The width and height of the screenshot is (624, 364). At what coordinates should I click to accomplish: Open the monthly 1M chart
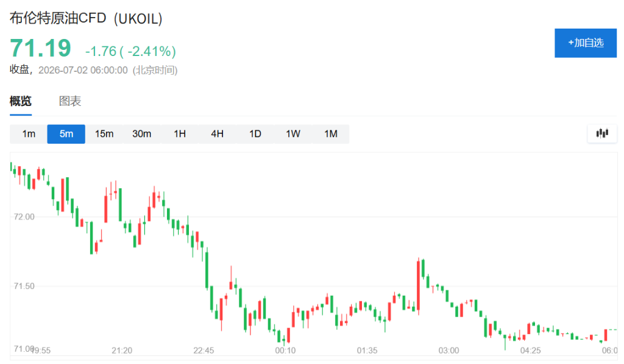[331, 134]
